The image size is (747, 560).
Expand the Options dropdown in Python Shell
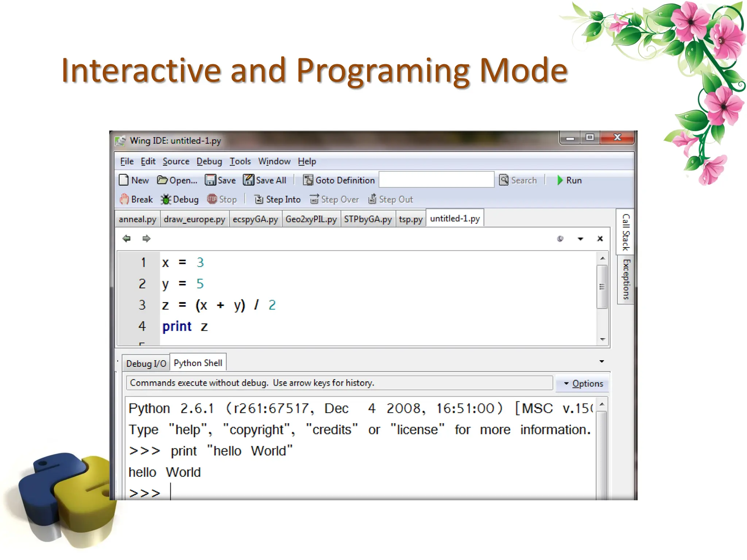coord(583,384)
